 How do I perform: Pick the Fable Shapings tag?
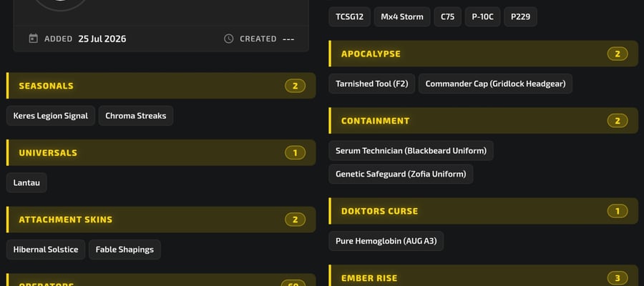(125, 250)
